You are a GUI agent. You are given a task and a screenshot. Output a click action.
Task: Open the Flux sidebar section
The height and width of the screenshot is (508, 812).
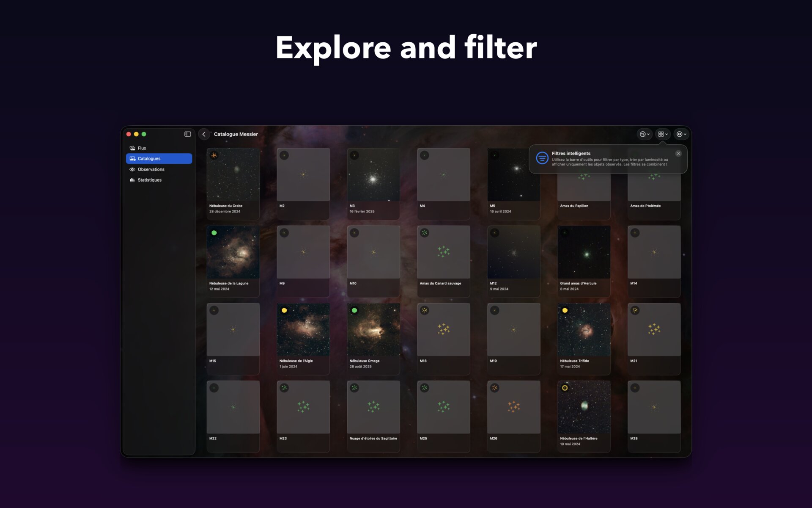click(x=159, y=148)
